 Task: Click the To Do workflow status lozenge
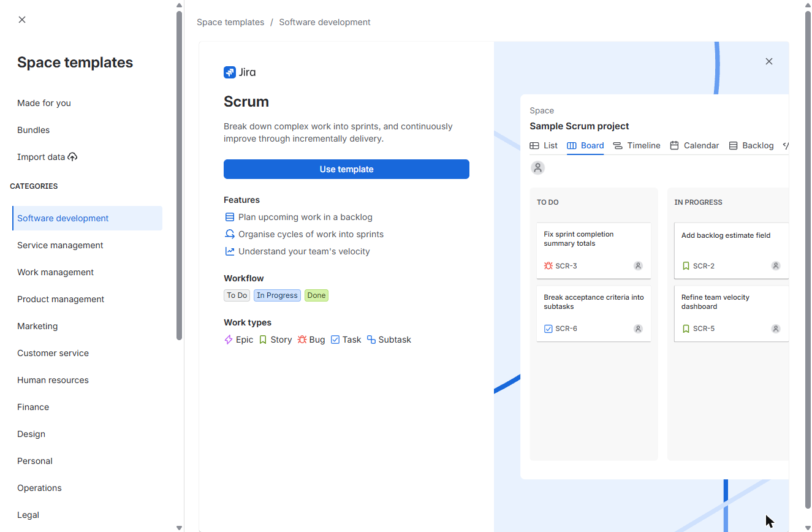click(237, 295)
